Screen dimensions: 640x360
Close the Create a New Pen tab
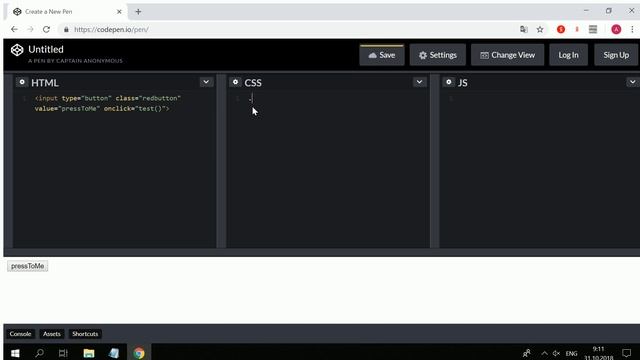tap(119, 12)
